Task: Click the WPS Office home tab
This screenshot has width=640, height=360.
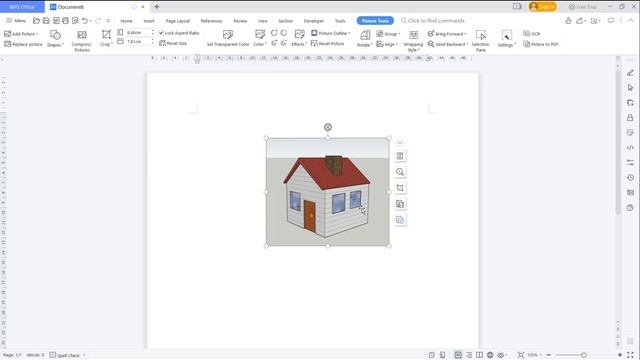Action: [x=22, y=7]
